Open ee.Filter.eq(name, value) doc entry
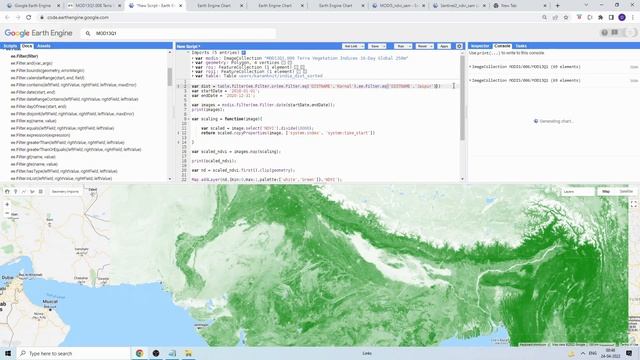 click(33, 121)
